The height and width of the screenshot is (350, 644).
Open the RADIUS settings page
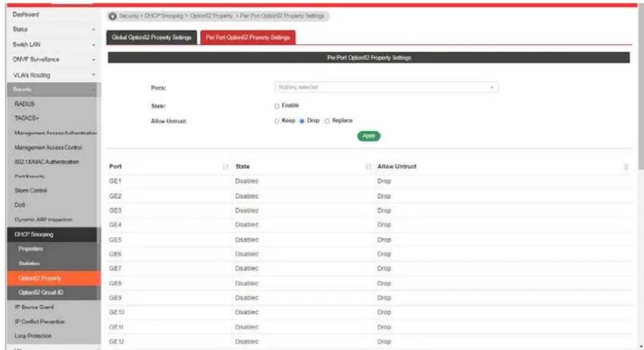pyautogui.click(x=25, y=104)
